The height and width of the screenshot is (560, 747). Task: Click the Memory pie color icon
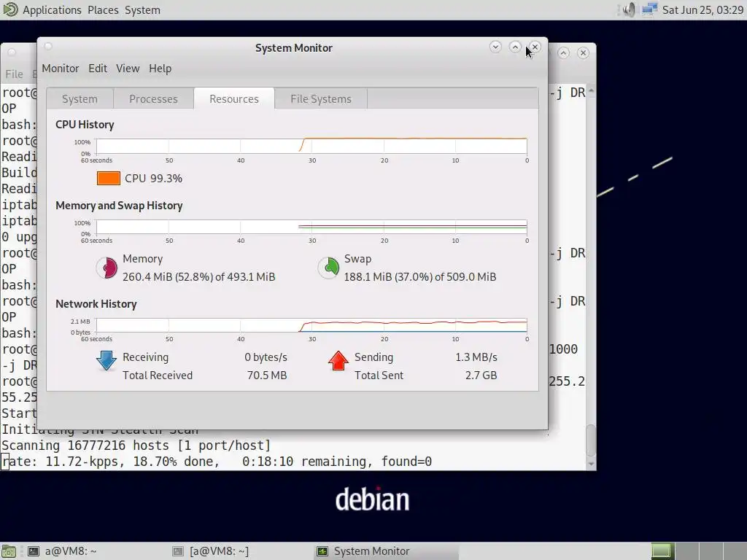point(107,268)
